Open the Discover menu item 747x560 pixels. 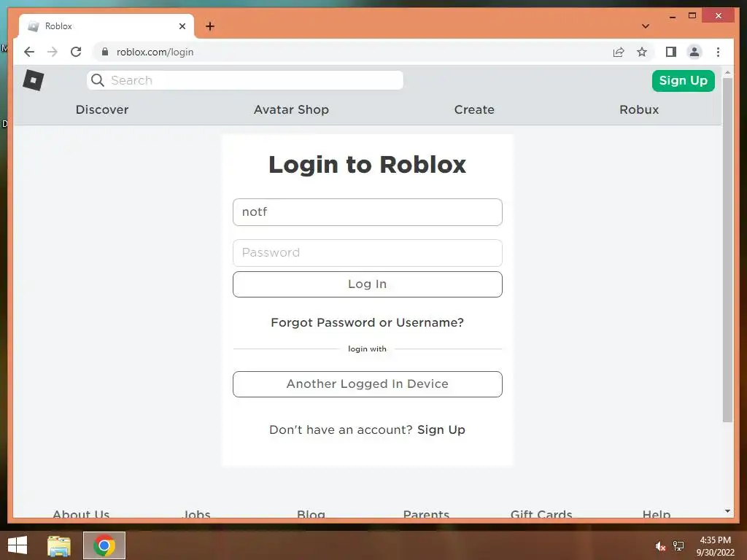click(102, 109)
